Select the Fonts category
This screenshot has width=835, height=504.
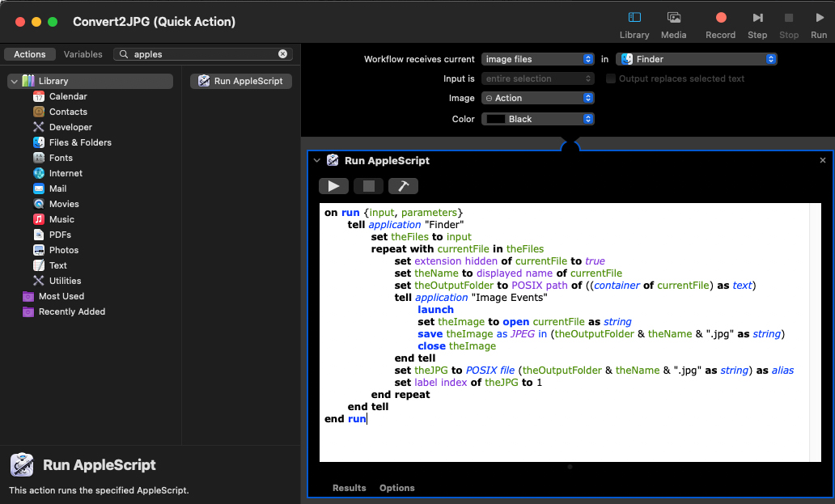(60, 158)
